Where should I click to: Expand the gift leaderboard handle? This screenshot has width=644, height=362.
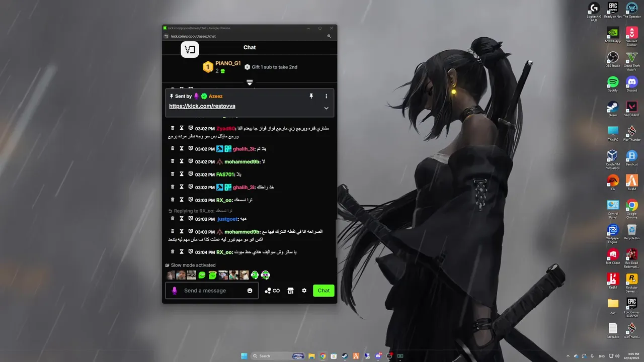[x=250, y=82]
